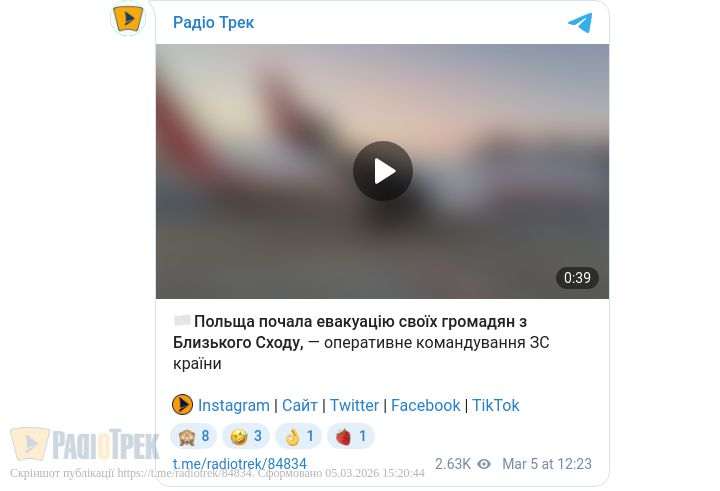Image resolution: width=720 pixels, height=491 pixels.
Task: Click the eye views icon
Action: [x=484, y=464]
